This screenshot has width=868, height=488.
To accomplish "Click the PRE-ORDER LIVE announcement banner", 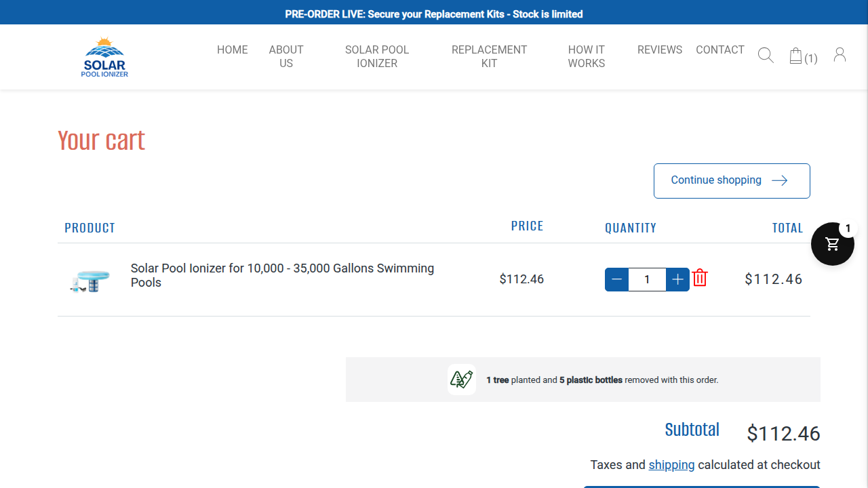I will (x=434, y=14).
